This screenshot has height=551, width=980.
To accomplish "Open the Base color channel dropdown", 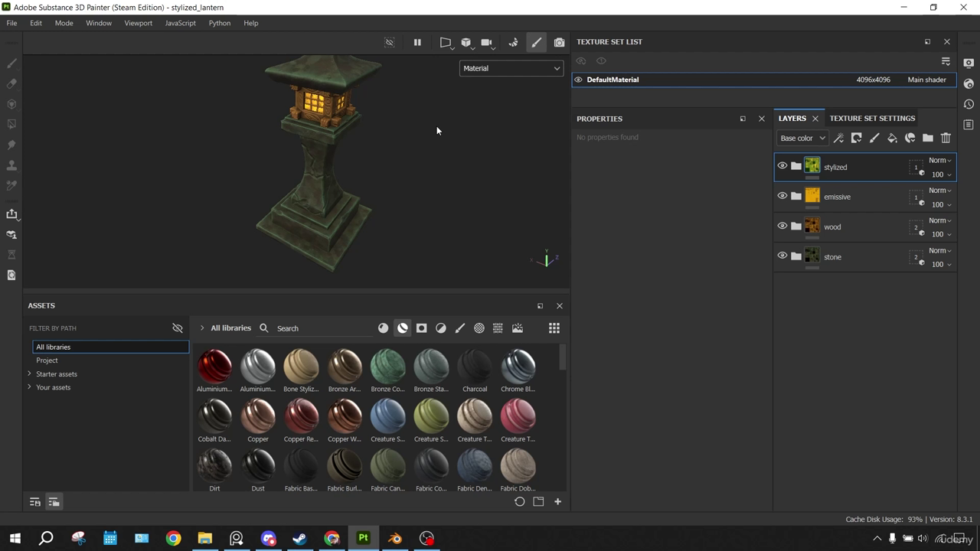I will pos(802,139).
